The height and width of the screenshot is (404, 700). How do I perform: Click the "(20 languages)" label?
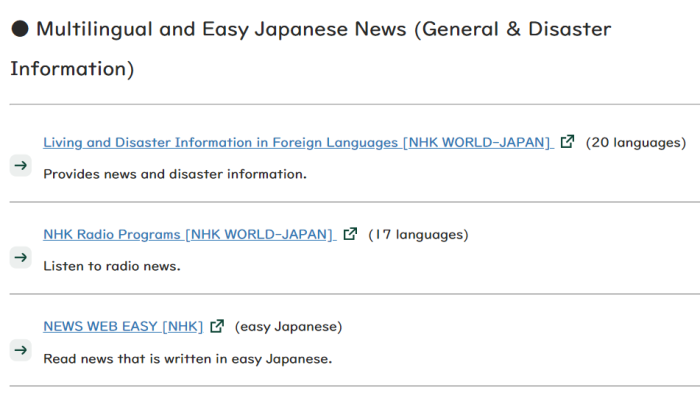(635, 142)
